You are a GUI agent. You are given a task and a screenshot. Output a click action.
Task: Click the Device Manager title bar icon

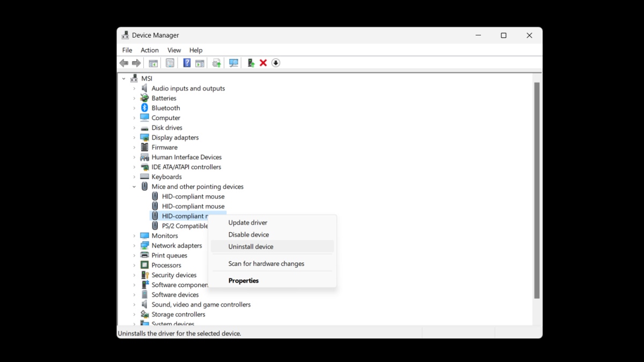click(125, 35)
